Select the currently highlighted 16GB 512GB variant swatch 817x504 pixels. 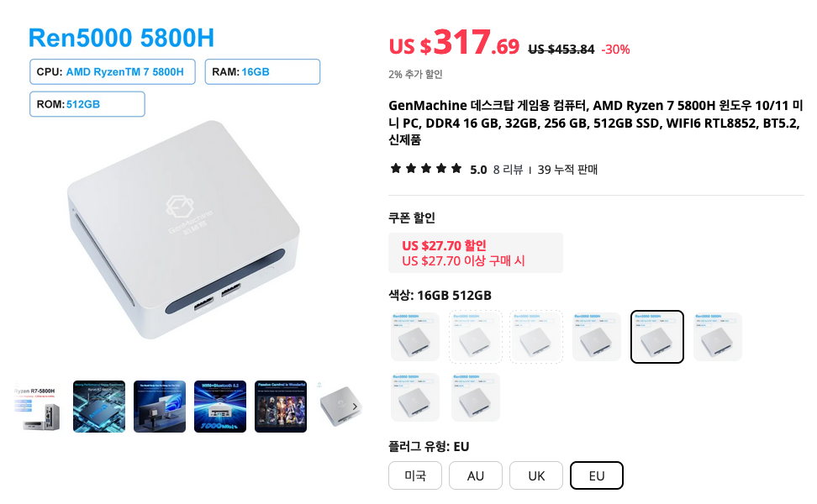click(657, 337)
